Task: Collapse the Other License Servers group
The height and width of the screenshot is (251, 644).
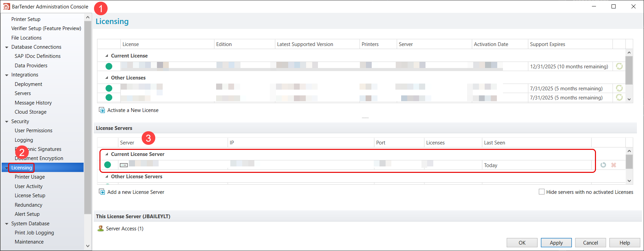Action: (x=107, y=177)
